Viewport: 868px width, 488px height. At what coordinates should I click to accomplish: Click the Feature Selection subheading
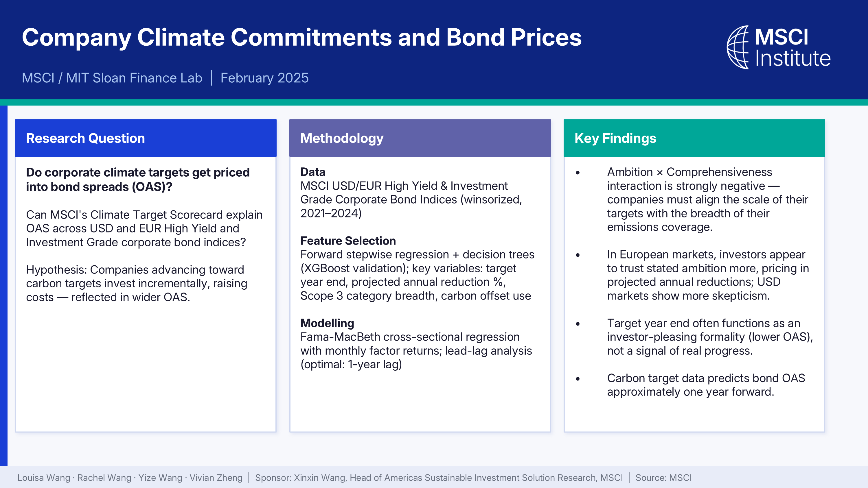click(x=348, y=241)
